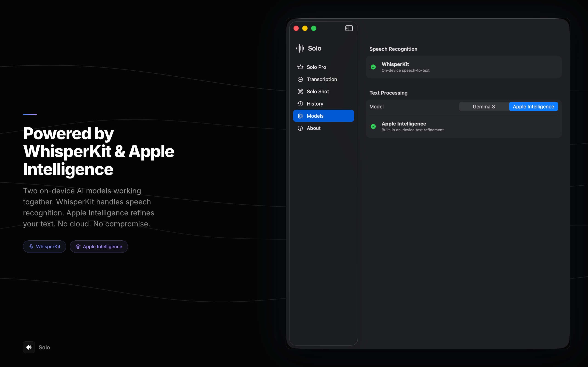Select the Transcription waveform icon
Image resolution: width=588 pixels, height=367 pixels.
click(x=301, y=79)
